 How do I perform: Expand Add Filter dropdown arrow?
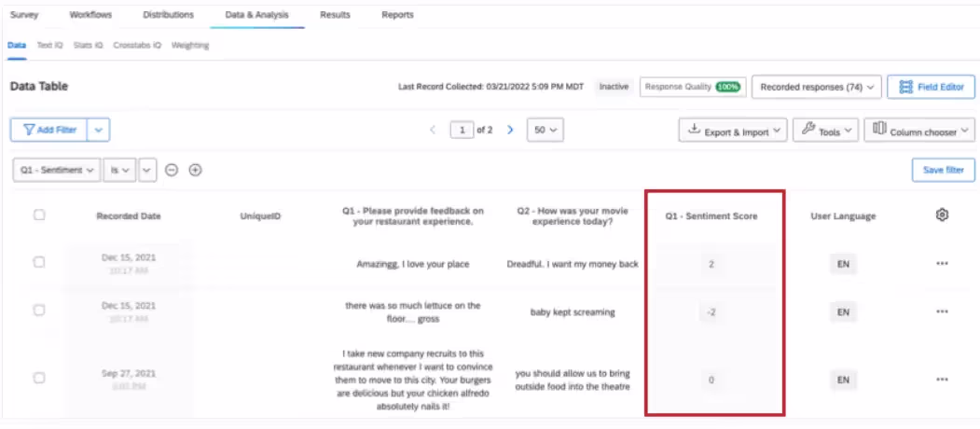click(99, 130)
